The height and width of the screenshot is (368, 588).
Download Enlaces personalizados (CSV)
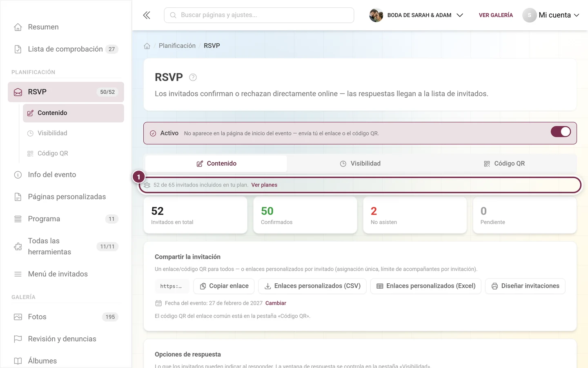pyautogui.click(x=312, y=286)
